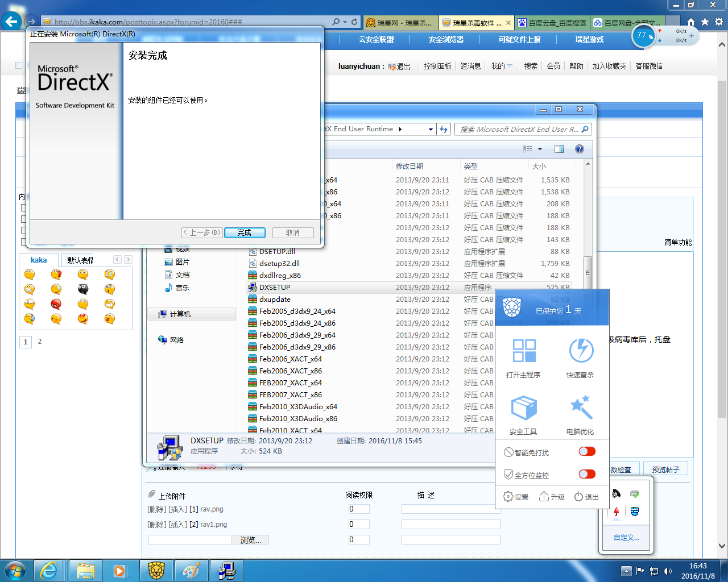This screenshot has width=728, height=582.
Task: Toggle smart do-not-disturb (智能免打扰) switch
Action: click(x=587, y=451)
